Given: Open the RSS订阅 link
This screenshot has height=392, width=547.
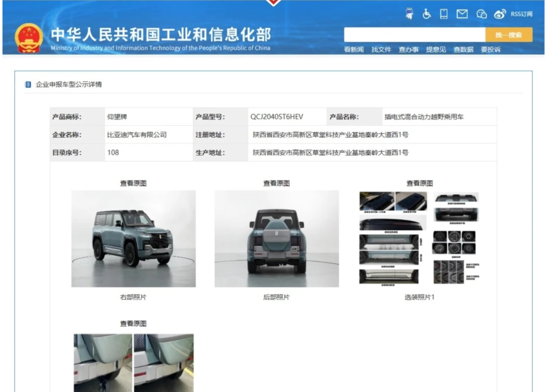Looking at the screenshot, I should coord(522,14).
